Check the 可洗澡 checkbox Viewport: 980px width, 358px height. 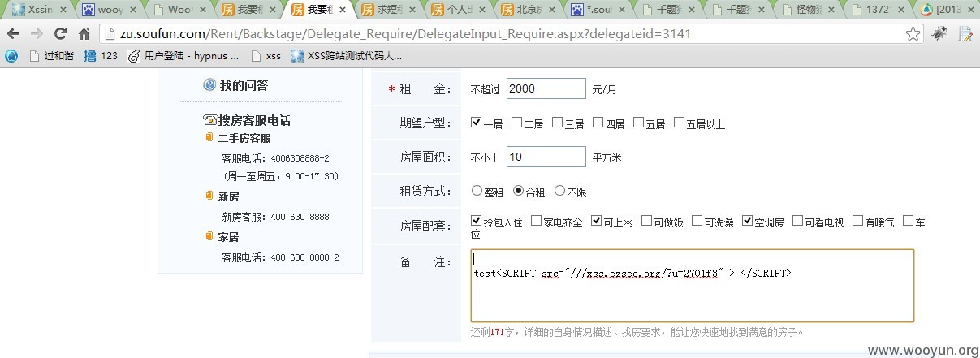click(x=697, y=220)
